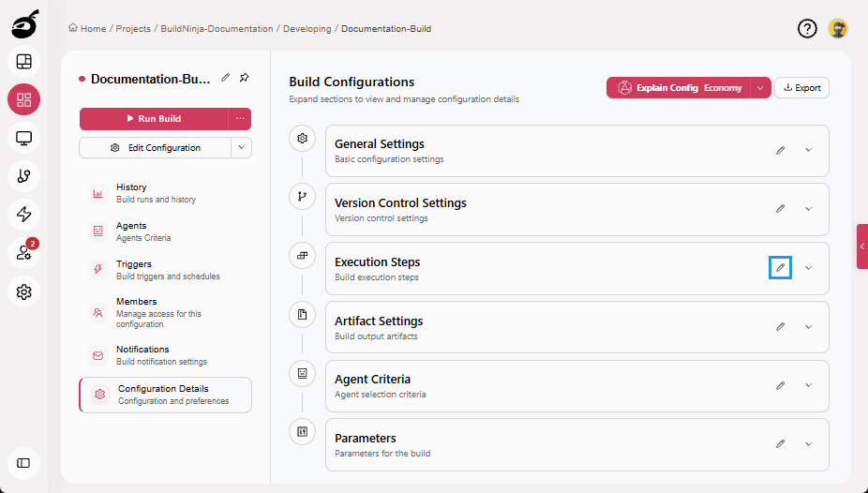868x493 pixels.
Task: Go to Developing breadcrumb link
Action: [307, 28]
